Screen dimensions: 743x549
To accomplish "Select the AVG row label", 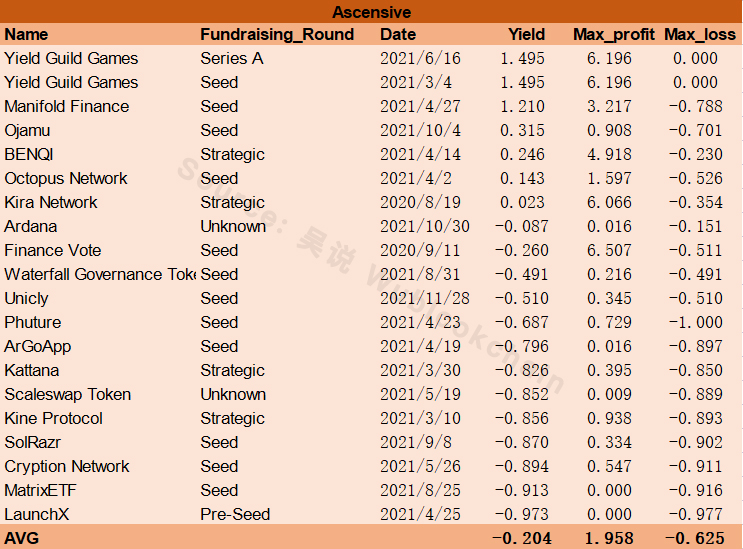I will 22,538.
